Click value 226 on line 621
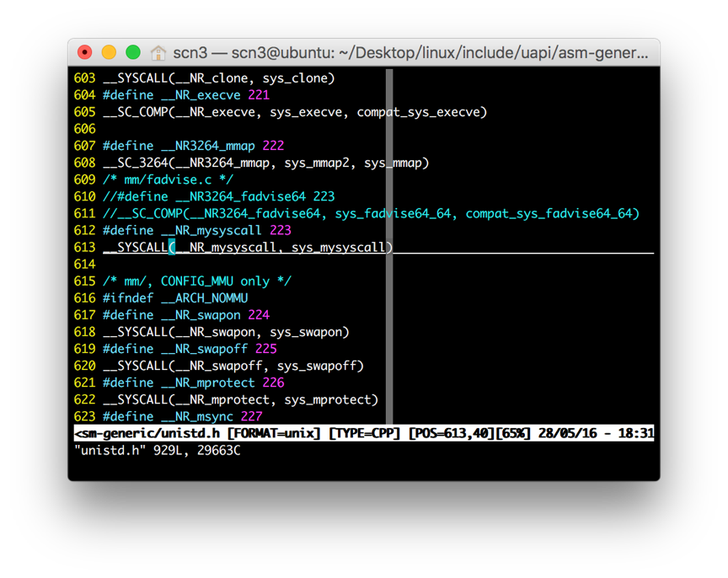 coord(274,383)
